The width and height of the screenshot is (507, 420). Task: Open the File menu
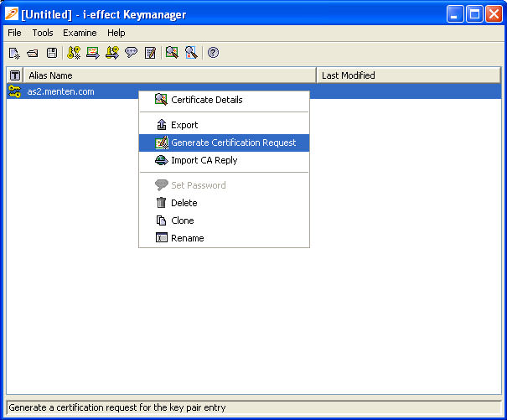(14, 33)
